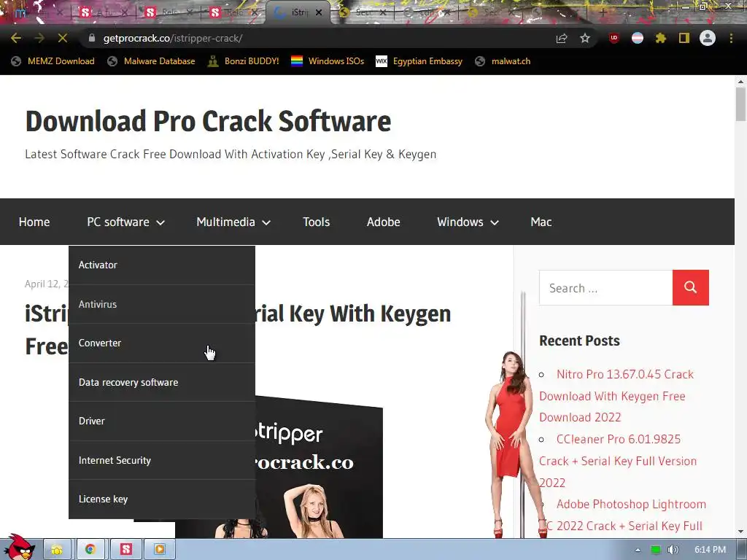The width and height of the screenshot is (747, 560).
Task: Select Antivirus from the PC software submenu
Action: coord(162,304)
